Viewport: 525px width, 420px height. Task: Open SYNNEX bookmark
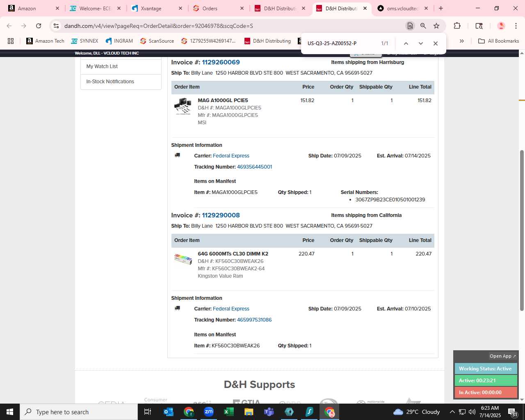click(x=84, y=41)
